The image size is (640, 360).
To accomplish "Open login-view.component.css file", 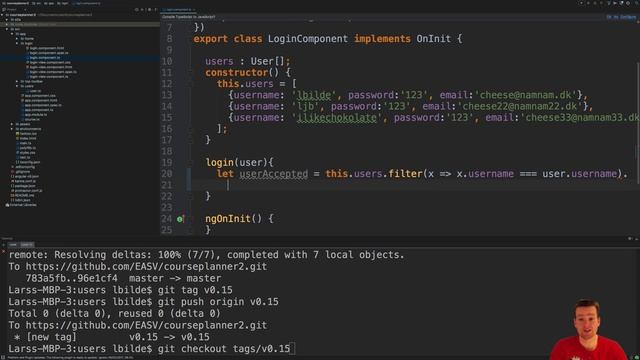I will pyautogui.click(x=50, y=62).
